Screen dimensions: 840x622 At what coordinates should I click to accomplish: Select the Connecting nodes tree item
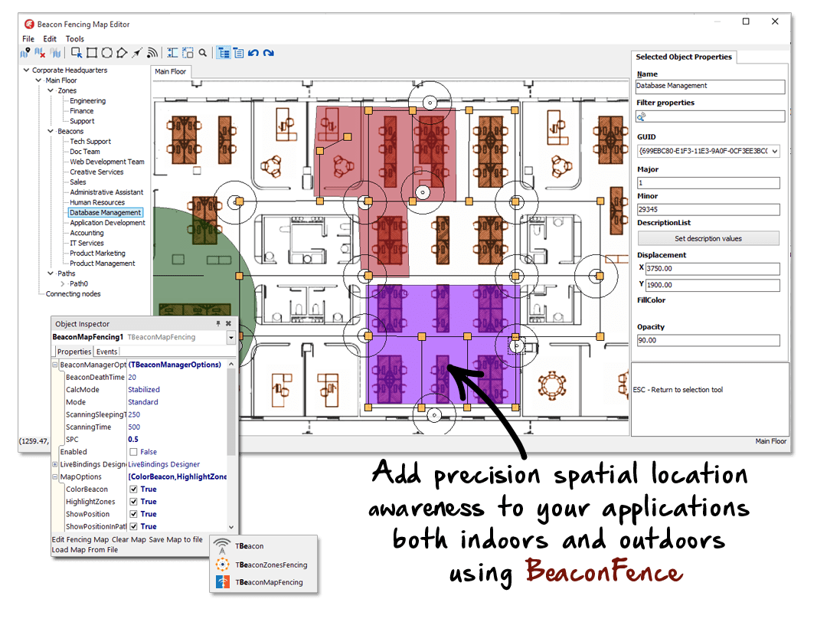pos(73,293)
